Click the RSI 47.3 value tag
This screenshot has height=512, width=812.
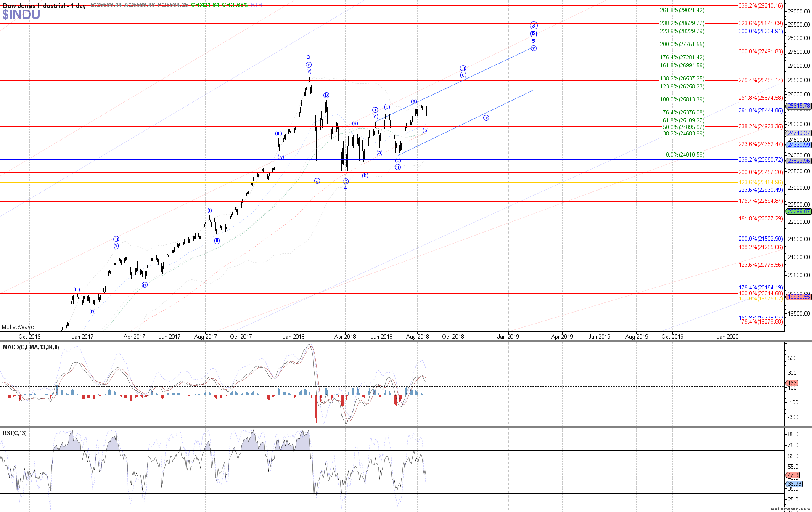pos(793,475)
